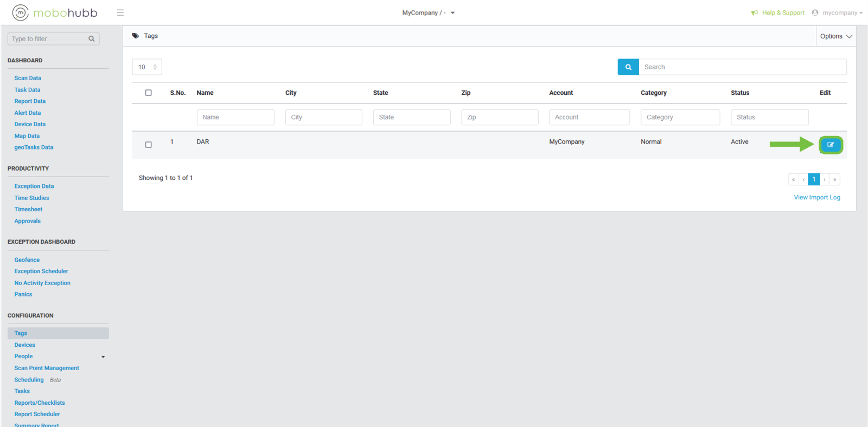Click the blue search magnifier button

click(x=628, y=67)
